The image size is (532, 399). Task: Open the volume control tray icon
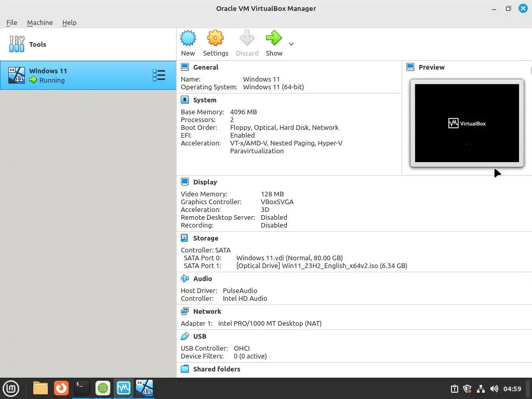(x=494, y=389)
